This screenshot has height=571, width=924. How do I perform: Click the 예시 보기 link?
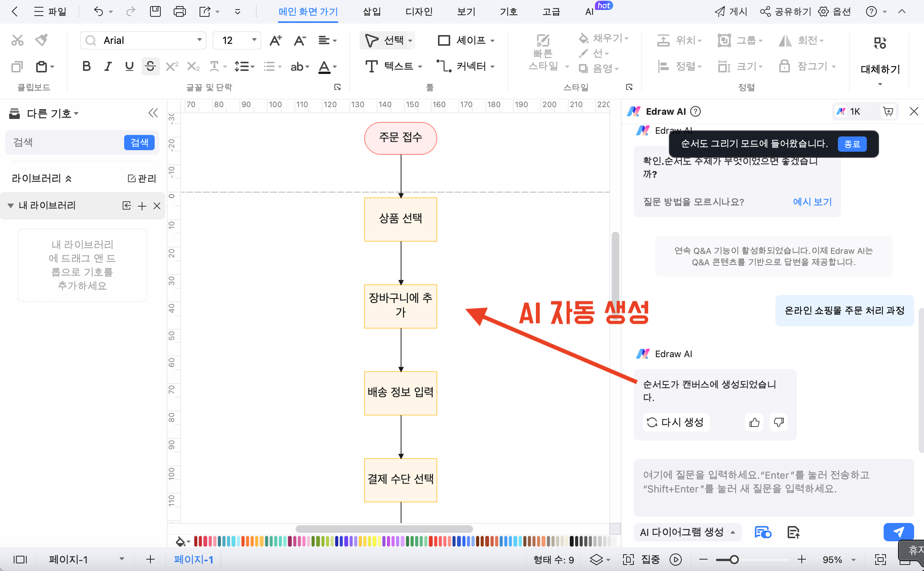click(x=812, y=202)
